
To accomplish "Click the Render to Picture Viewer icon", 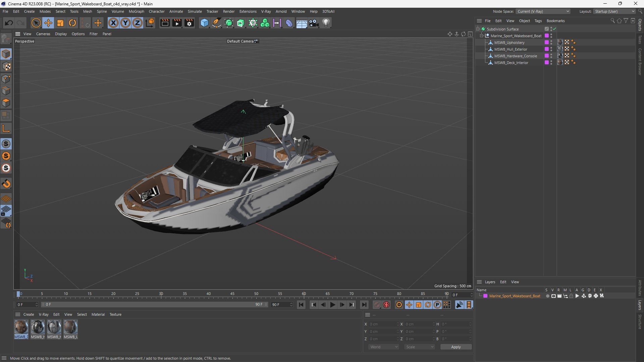I will coord(177,23).
